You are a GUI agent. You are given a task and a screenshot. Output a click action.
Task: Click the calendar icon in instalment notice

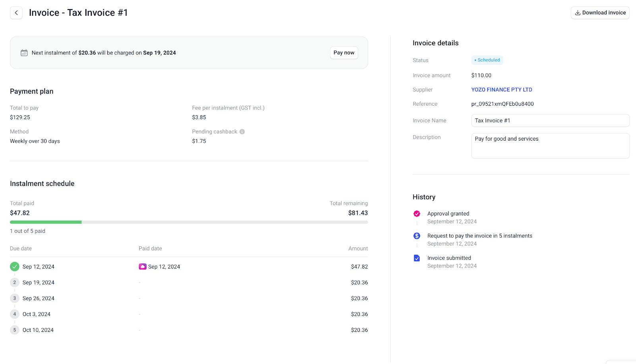(x=24, y=53)
